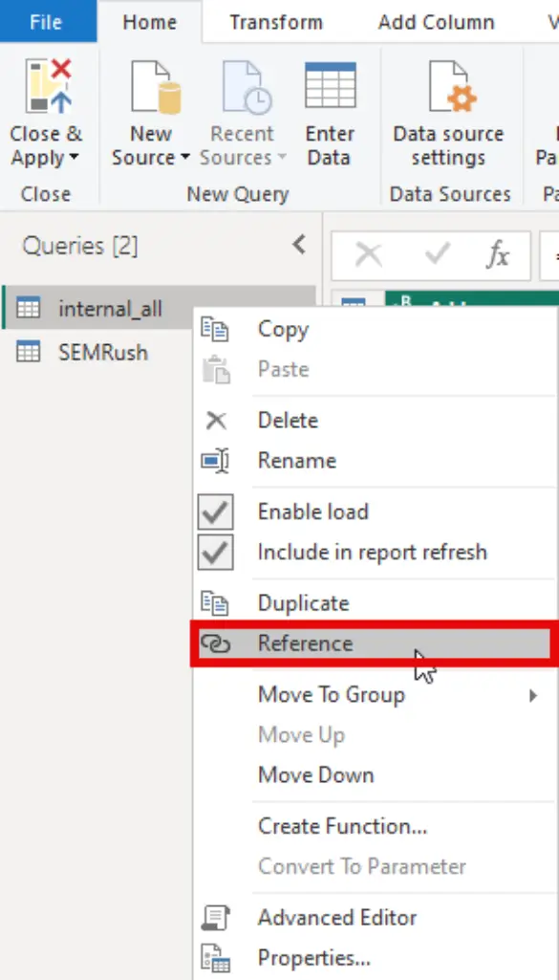Expand the Move To Group submenu arrow
The height and width of the screenshot is (980, 559).
click(x=533, y=695)
